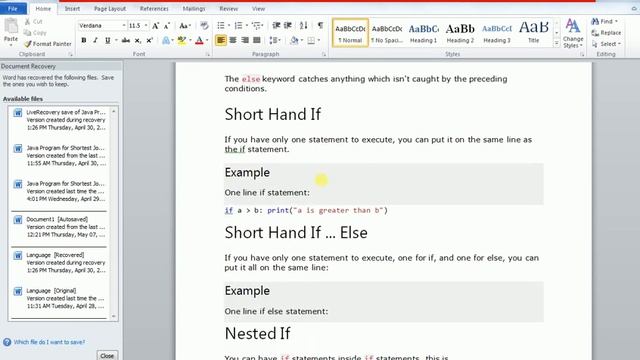Click the Increase Indent icon
The image size is (640, 360).
click(288, 26)
